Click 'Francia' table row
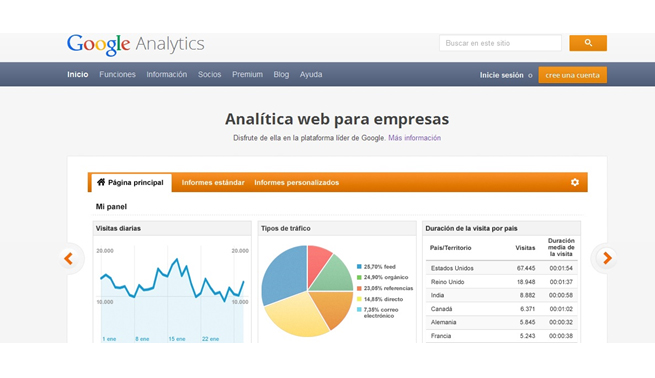Image resolution: width=655 pixels, height=378 pixels. point(501,336)
